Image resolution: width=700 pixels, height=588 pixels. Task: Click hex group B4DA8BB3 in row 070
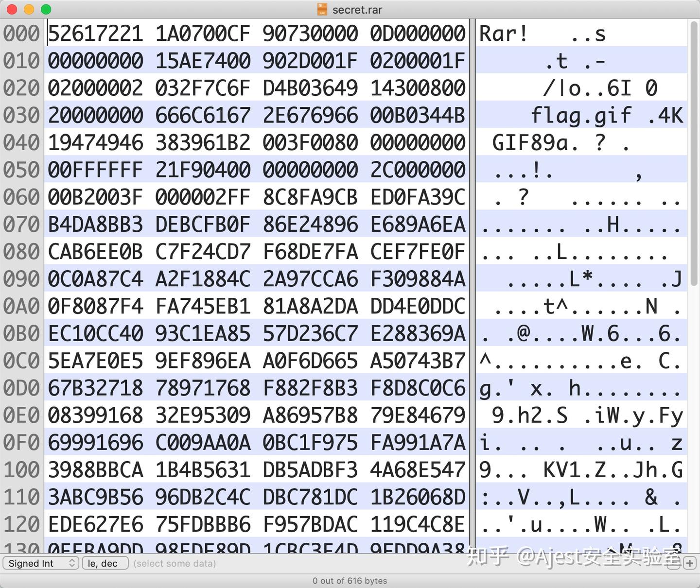95,224
